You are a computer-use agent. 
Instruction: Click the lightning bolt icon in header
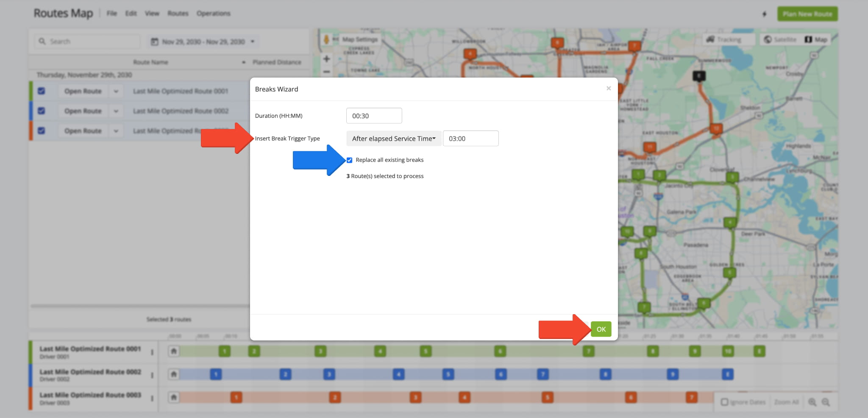pos(764,14)
